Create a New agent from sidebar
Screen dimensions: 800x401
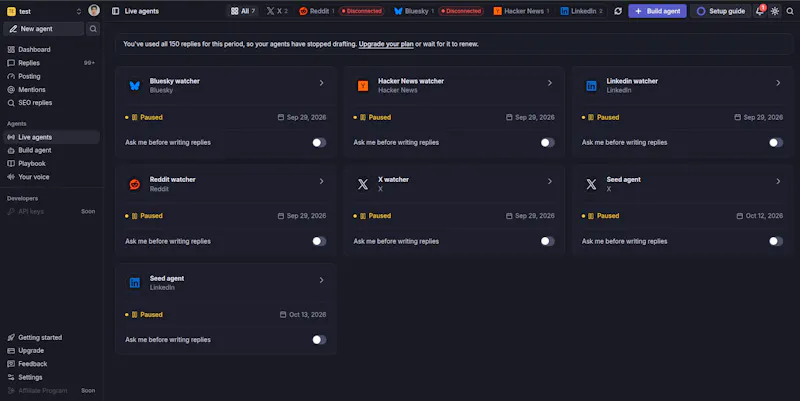click(x=44, y=29)
